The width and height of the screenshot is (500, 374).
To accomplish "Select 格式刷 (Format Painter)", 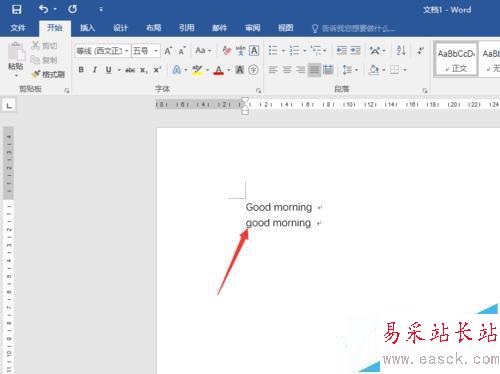I will click(48, 74).
